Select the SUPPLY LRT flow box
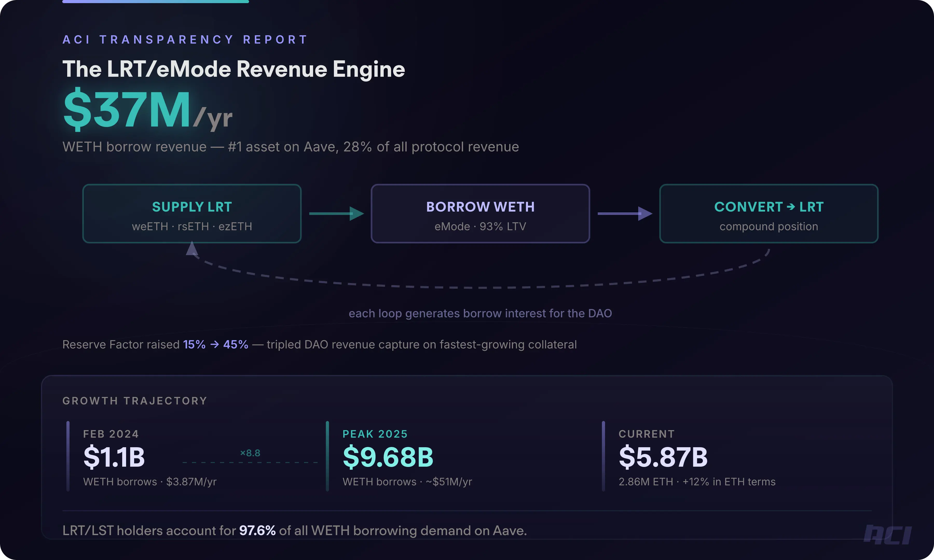 pos(192,214)
